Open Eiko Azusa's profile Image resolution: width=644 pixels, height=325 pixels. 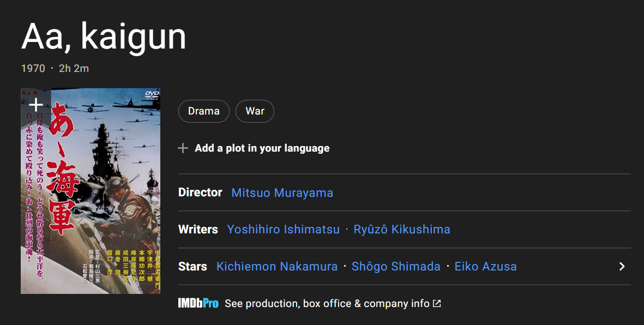click(x=485, y=267)
